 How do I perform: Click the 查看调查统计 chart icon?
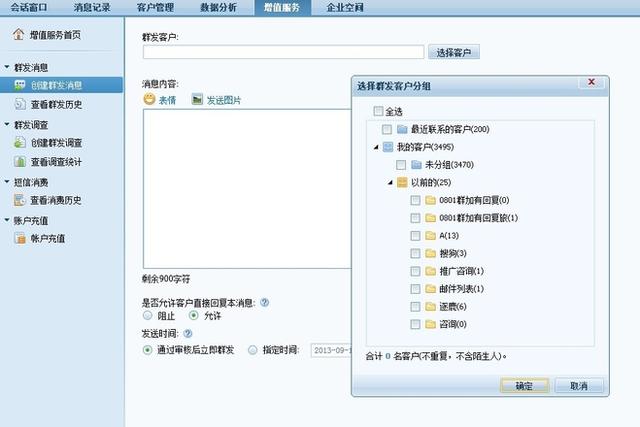point(20,162)
